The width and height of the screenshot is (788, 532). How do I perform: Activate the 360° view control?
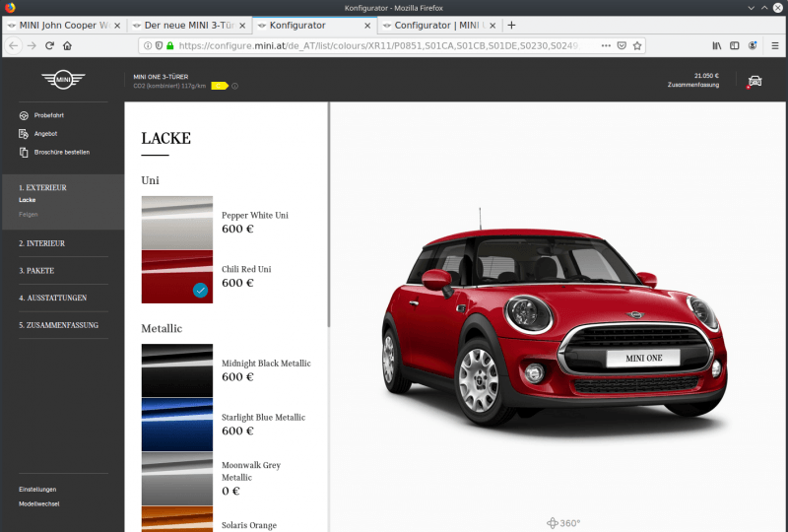click(x=563, y=523)
